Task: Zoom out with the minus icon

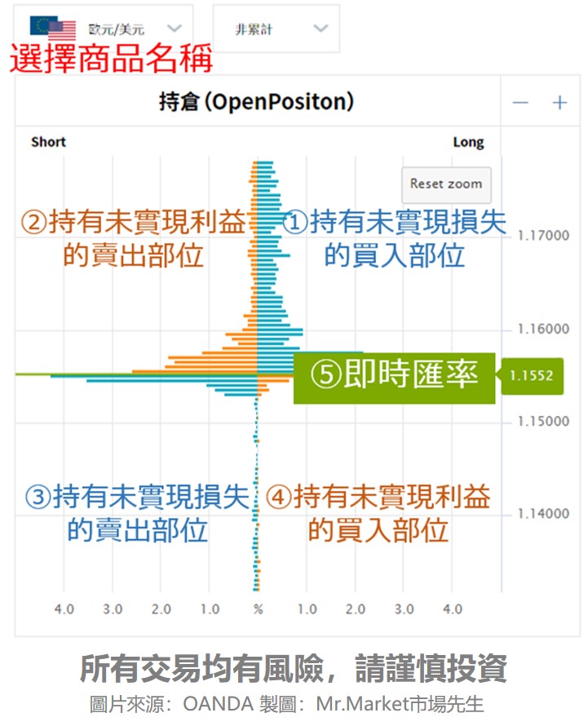Action: pos(520,102)
